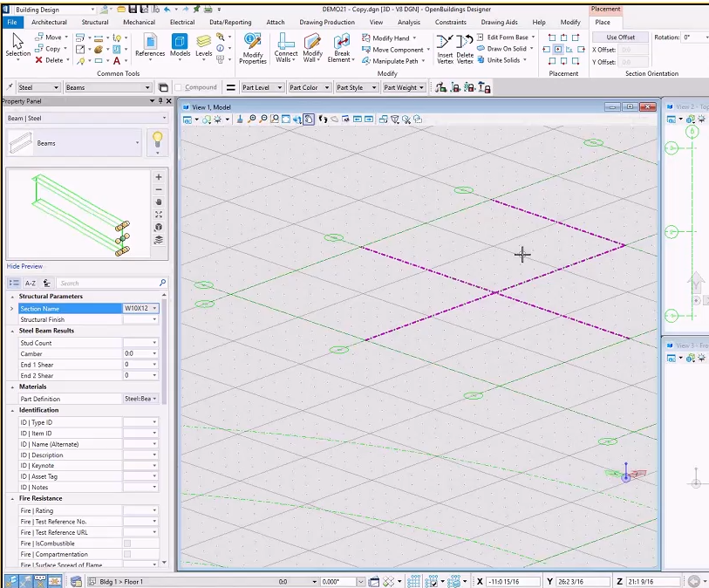Collapse the Fire Resistance group
The image size is (709, 588).
pyautogui.click(x=12, y=498)
